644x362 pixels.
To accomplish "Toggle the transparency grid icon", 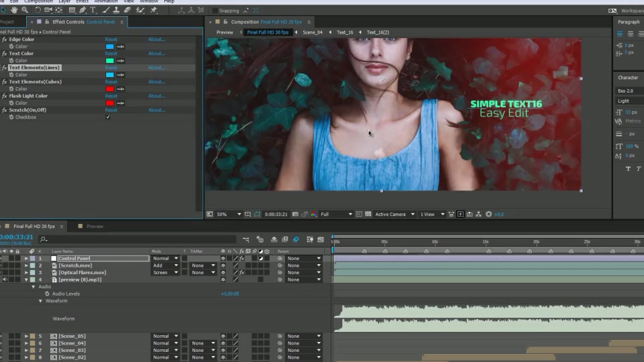I will coord(368,215).
